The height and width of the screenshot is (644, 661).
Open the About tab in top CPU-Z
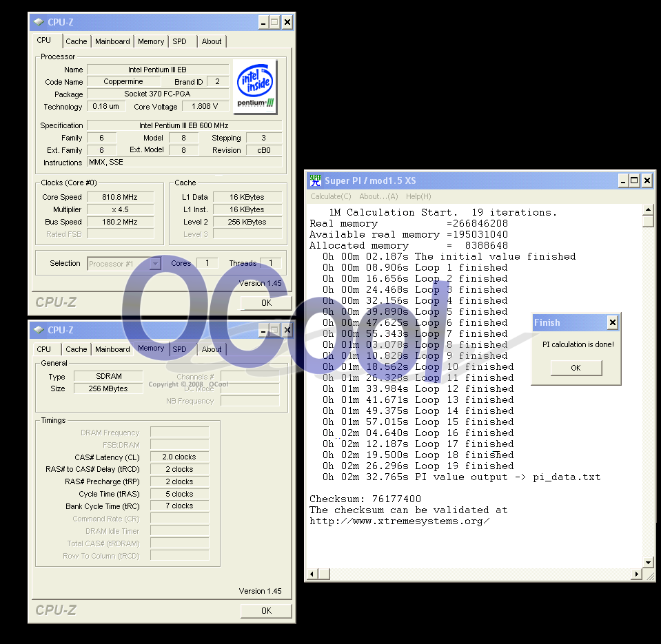212,41
